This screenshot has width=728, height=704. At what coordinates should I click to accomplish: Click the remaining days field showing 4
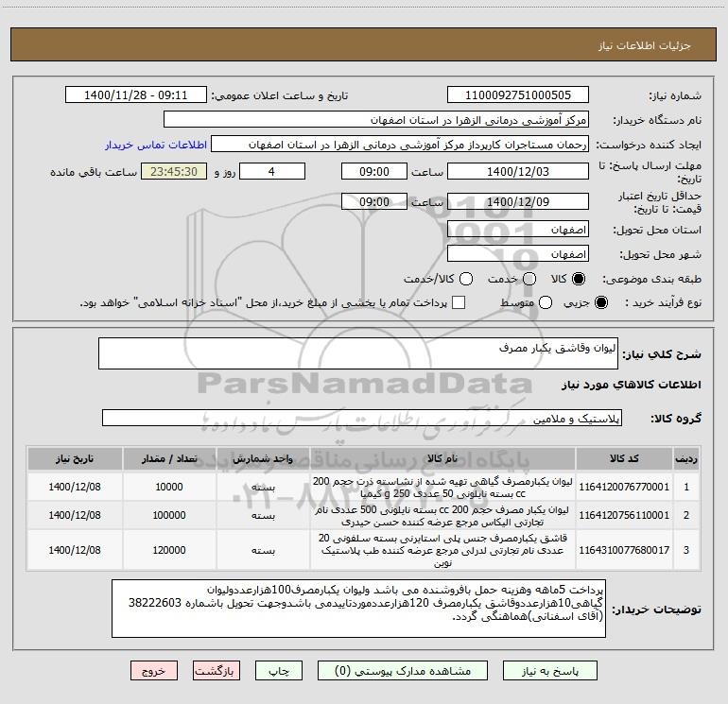(272, 171)
